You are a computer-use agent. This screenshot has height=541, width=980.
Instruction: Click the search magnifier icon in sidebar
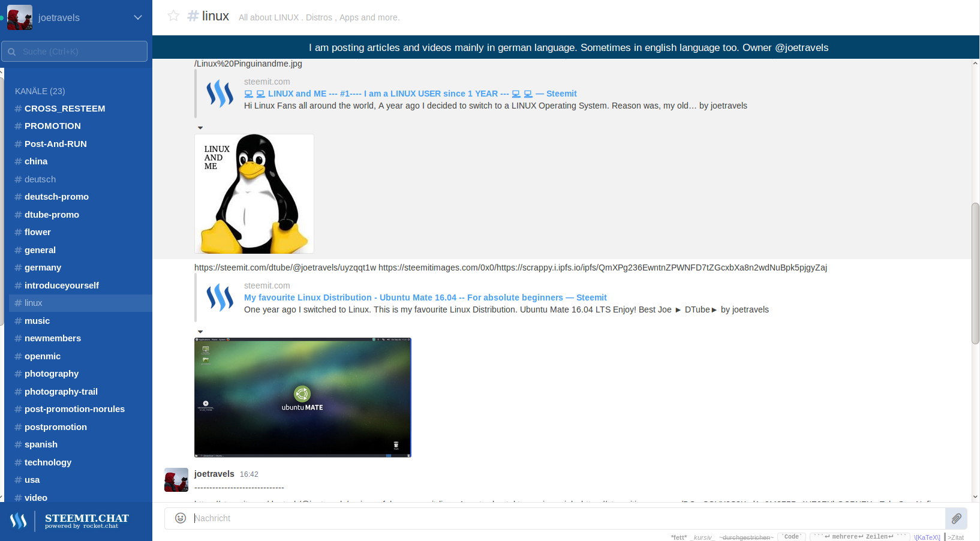[11, 52]
